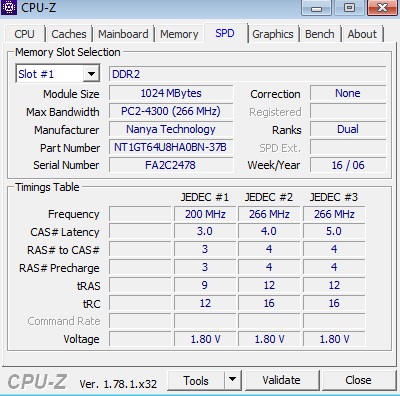Screen dimensions: 400x396
Task: Open the Caches tab
Action: tap(69, 34)
